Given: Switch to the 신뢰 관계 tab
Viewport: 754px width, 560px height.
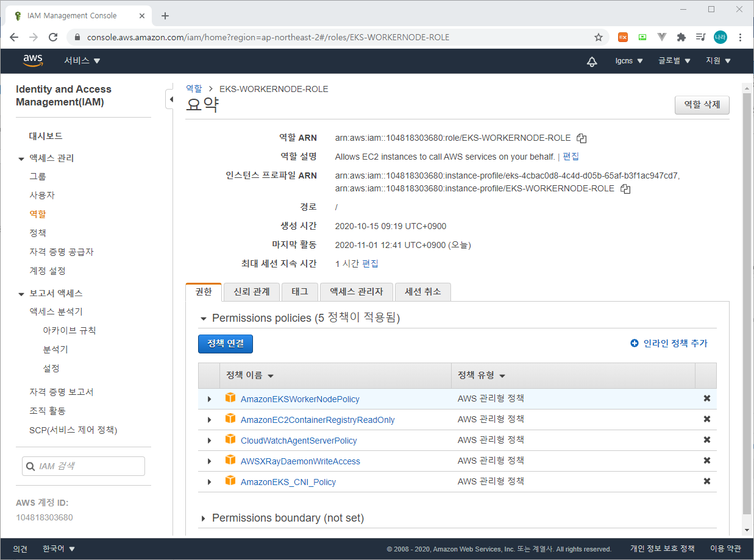Looking at the screenshot, I should [251, 292].
